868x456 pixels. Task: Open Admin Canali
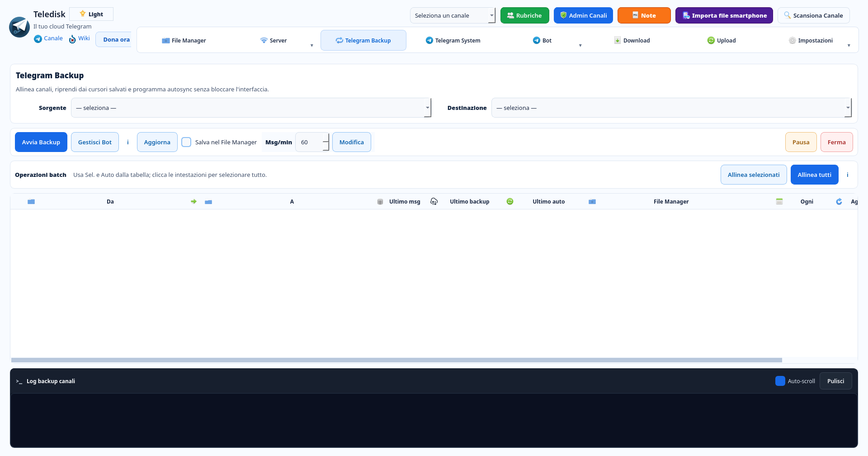[584, 15]
